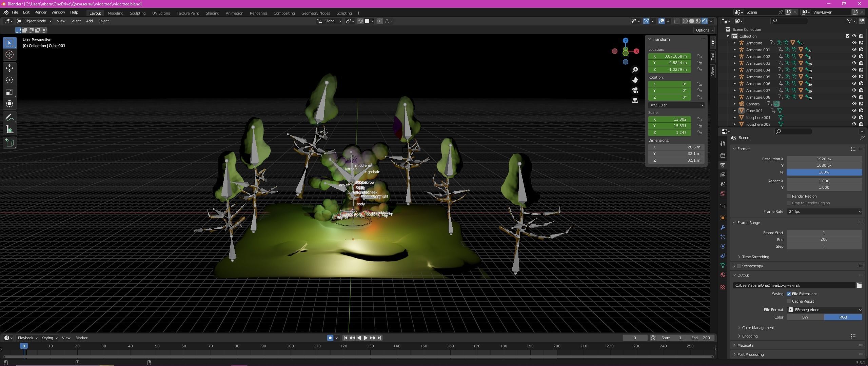Expand Armature.005 in outliner
868x366 pixels.
coord(735,77)
